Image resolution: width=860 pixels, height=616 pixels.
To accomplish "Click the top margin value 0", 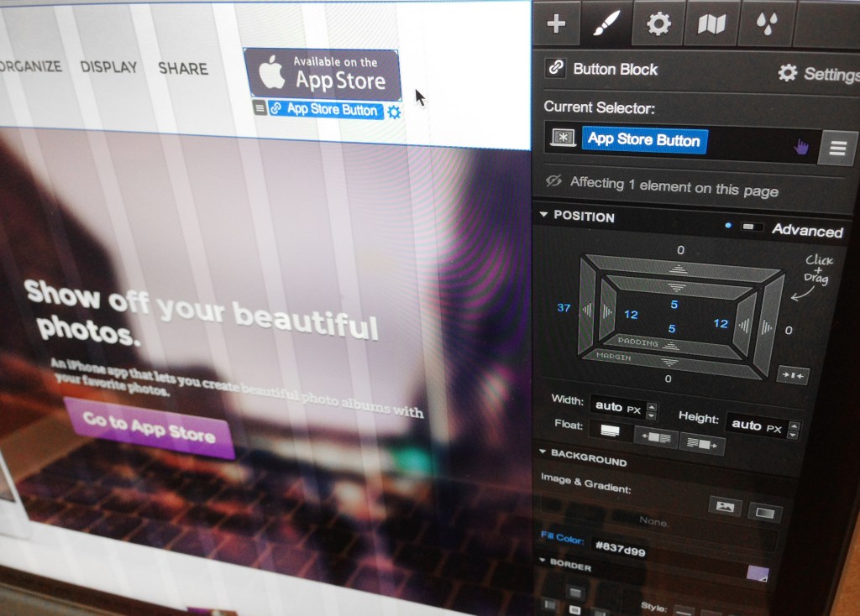I will pyautogui.click(x=680, y=250).
